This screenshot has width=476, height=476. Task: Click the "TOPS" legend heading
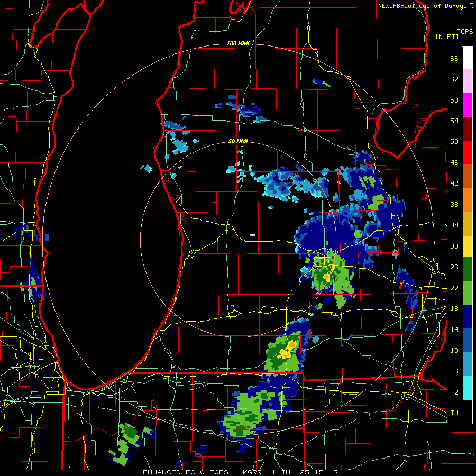pyautogui.click(x=465, y=32)
